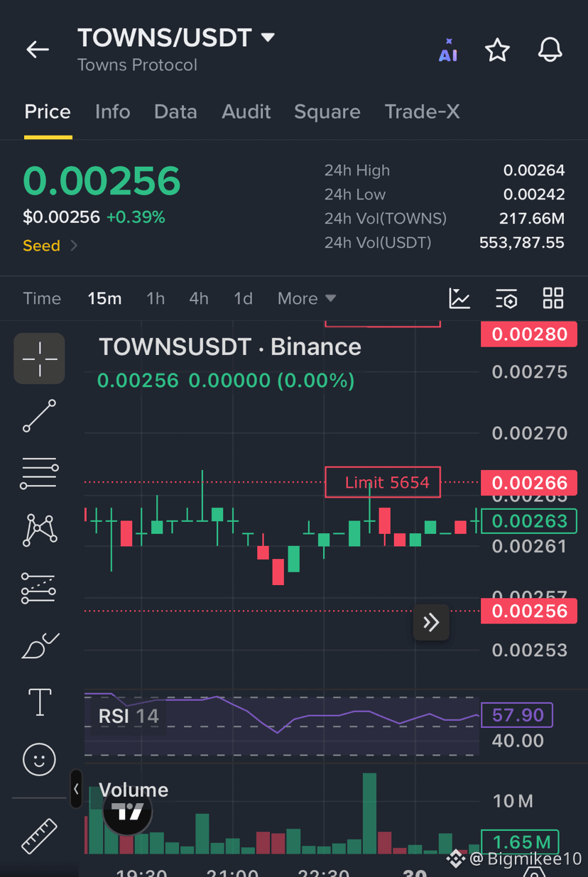The width and height of the screenshot is (588, 877).
Task: Switch to the Price tab
Action: click(48, 111)
